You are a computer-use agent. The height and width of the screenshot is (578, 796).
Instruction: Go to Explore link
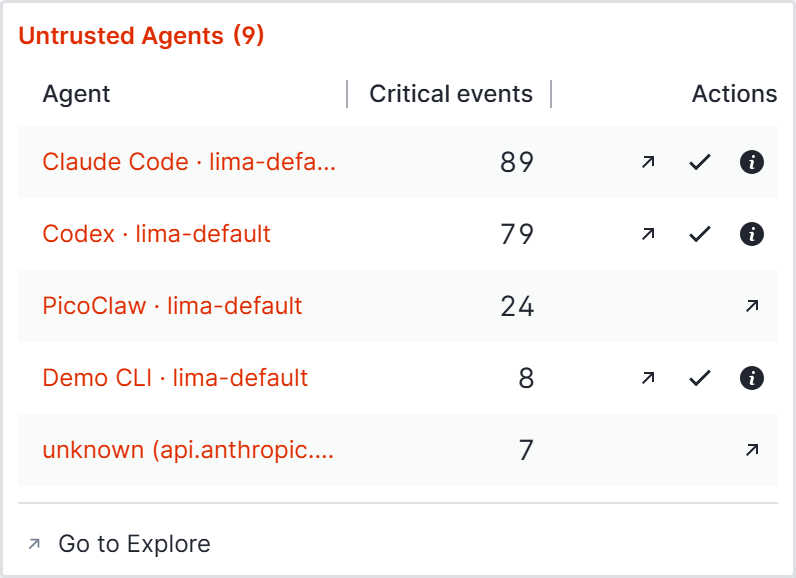pos(134,544)
